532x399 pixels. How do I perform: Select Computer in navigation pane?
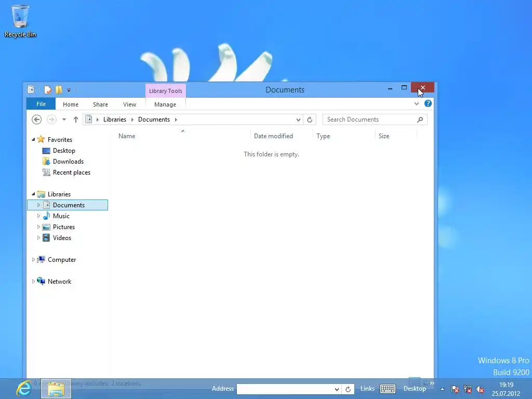62,260
